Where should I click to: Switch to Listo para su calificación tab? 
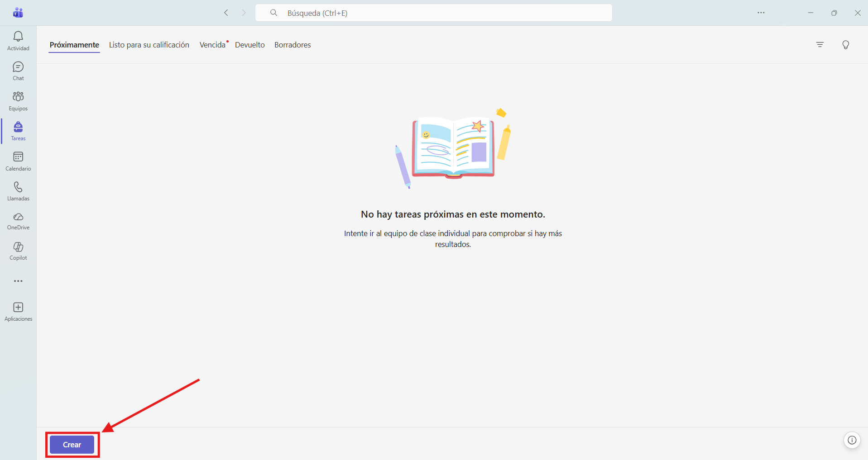point(149,45)
